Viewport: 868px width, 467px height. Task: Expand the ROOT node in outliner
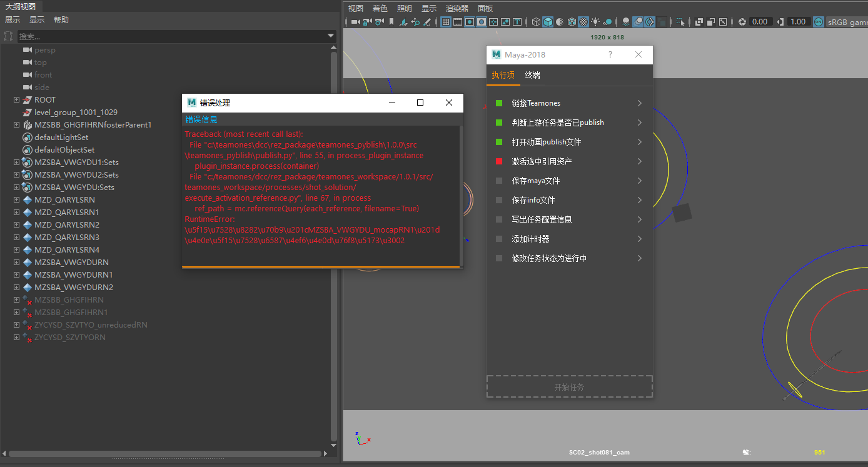(x=17, y=100)
